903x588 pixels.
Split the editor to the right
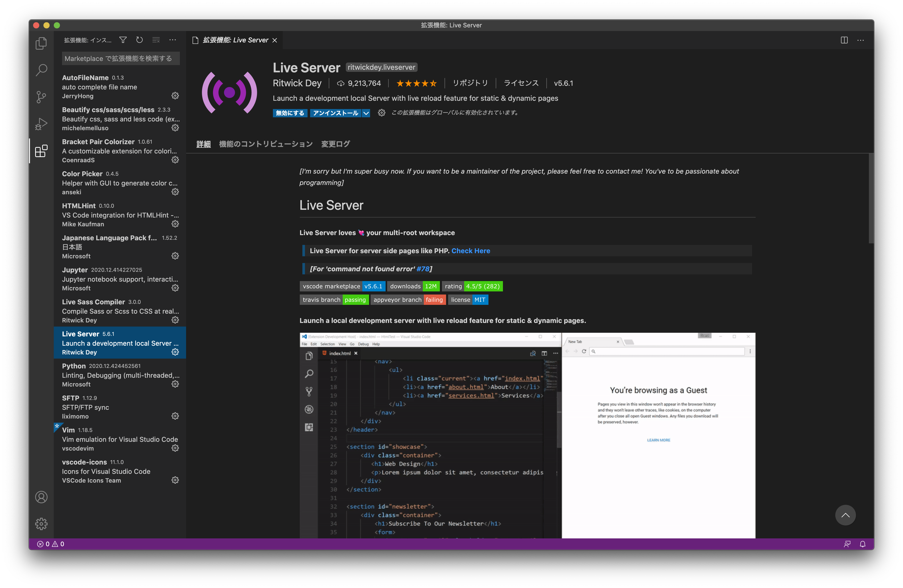(844, 40)
